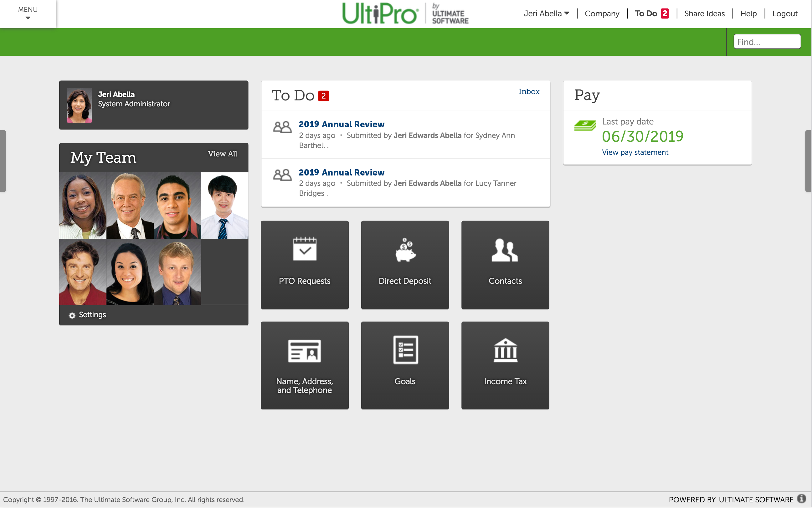Open the Income Tax building tile
This screenshot has height=508, width=812.
505,365
